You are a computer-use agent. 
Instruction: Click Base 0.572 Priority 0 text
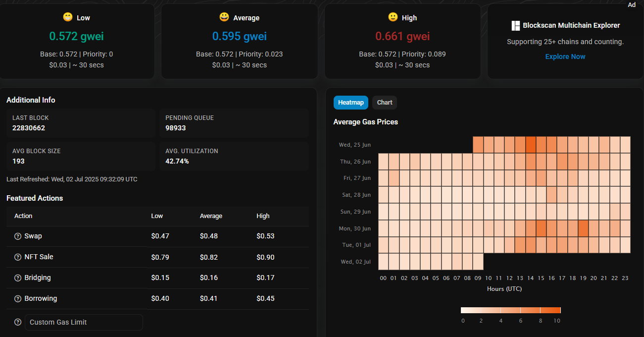[77, 54]
